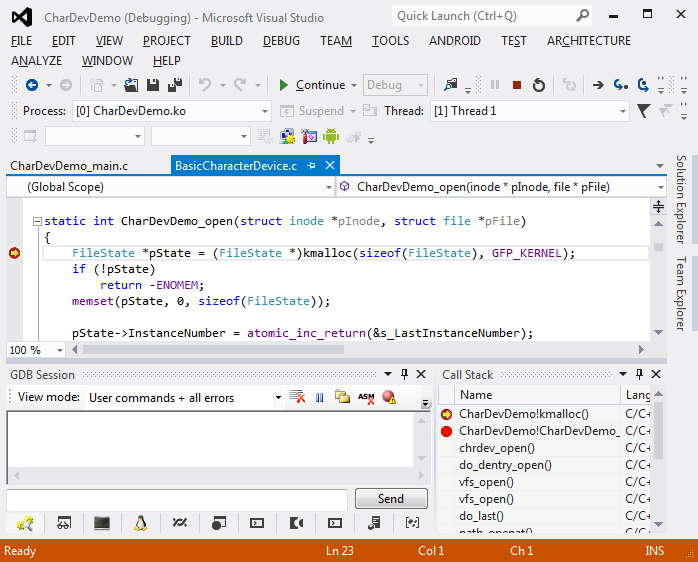Viewport: 698px width, 562px height.
Task: Click Show Next Statement arrow icon
Action: coord(598,85)
